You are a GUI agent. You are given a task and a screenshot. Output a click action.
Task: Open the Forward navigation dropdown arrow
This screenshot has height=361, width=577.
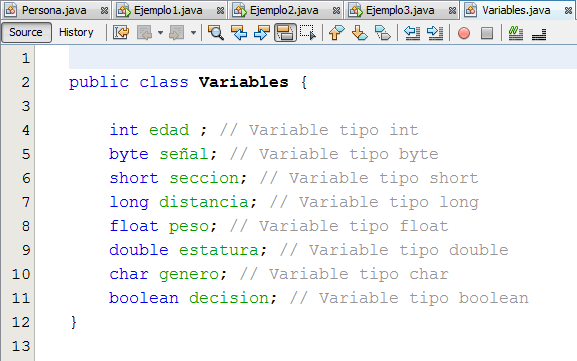[x=193, y=33]
